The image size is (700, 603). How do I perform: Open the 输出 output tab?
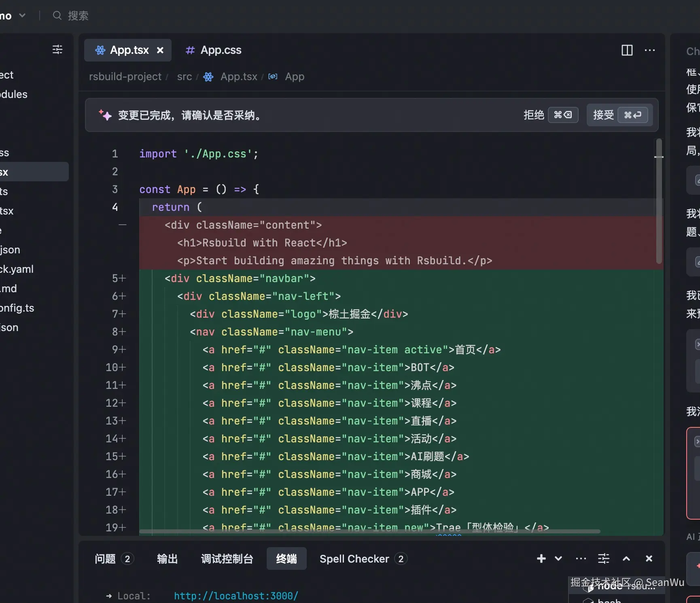tap(167, 559)
